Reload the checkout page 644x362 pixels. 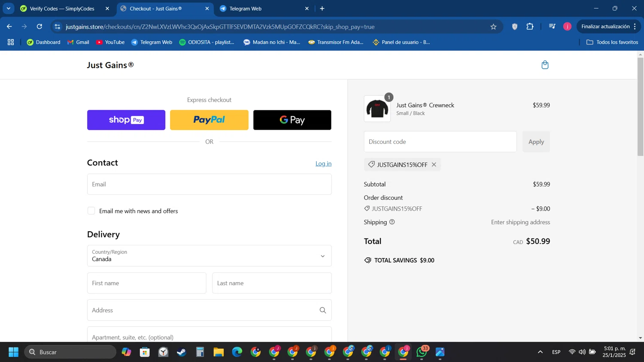coord(39,27)
